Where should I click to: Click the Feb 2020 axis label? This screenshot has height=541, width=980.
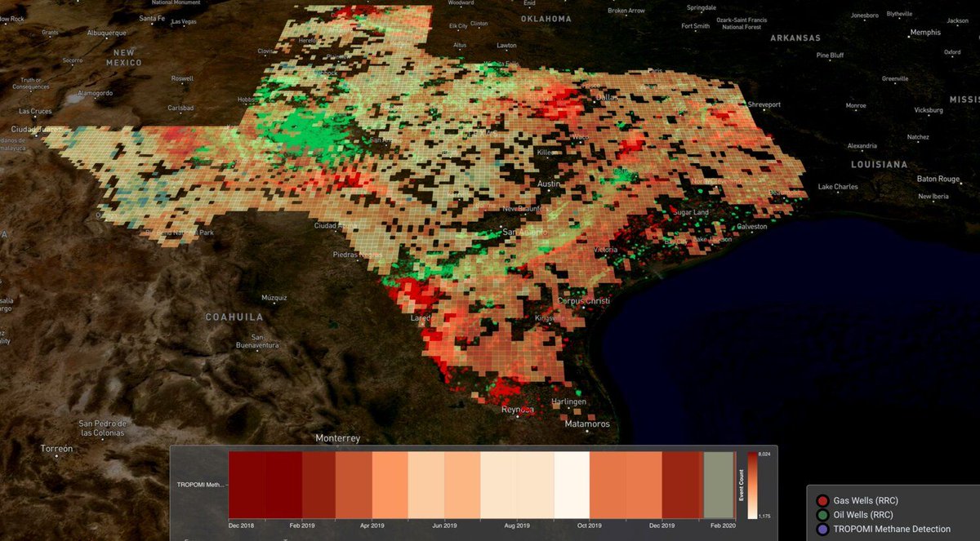(721, 526)
